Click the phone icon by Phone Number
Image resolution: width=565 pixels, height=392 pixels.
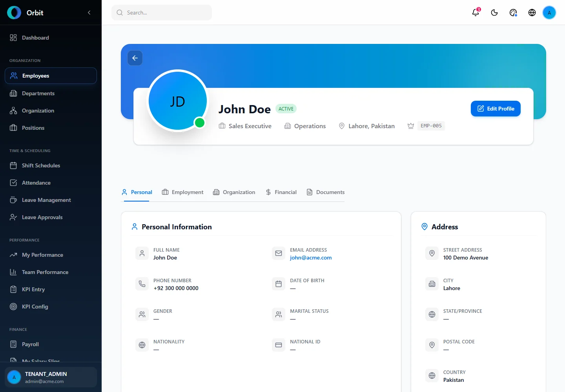[142, 284]
